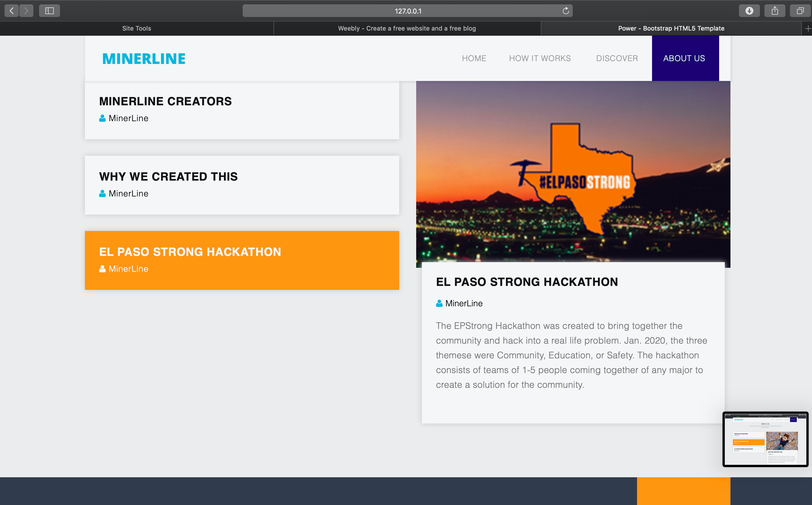Click the ABOUT US nav button
This screenshot has height=505, width=812.
(684, 58)
